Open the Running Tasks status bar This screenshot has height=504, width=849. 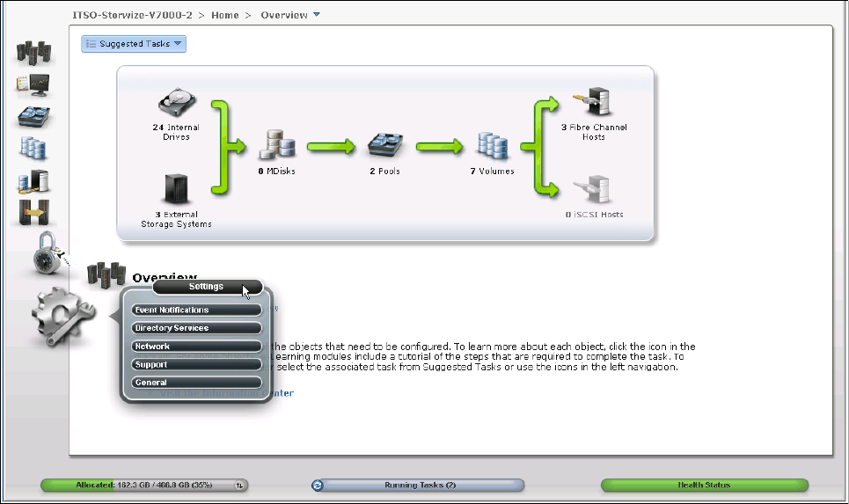(419, 485)
